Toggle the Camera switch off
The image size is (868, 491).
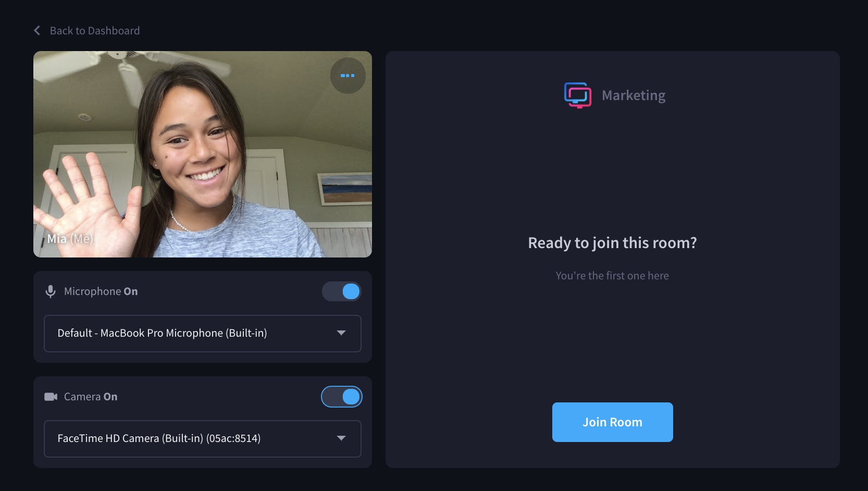[342, 397]
